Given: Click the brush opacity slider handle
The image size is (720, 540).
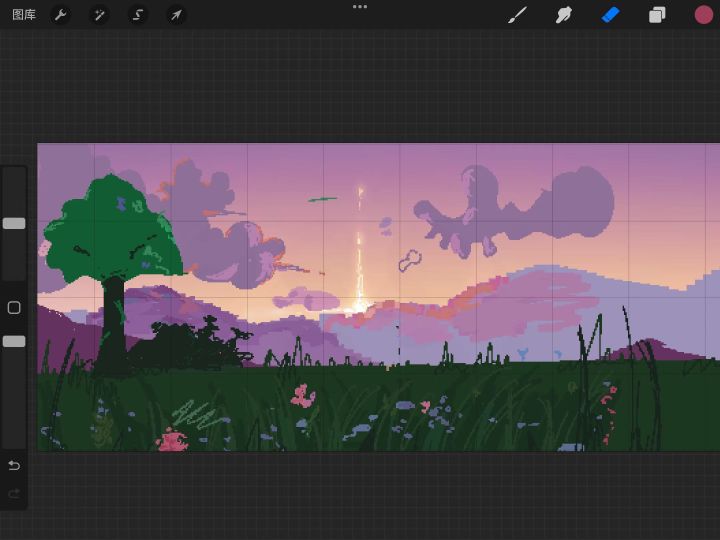Looking at the screenshot, I should click(14, 342).
